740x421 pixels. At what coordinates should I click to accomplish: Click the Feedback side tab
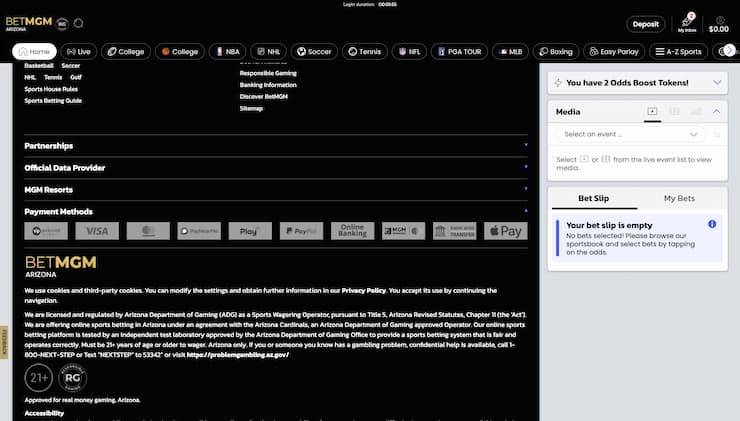[4, 342]
